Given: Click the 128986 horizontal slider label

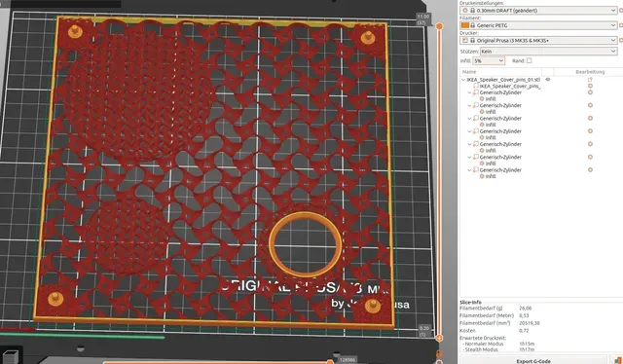Looking at the screenshot, I should coord(348,360).
